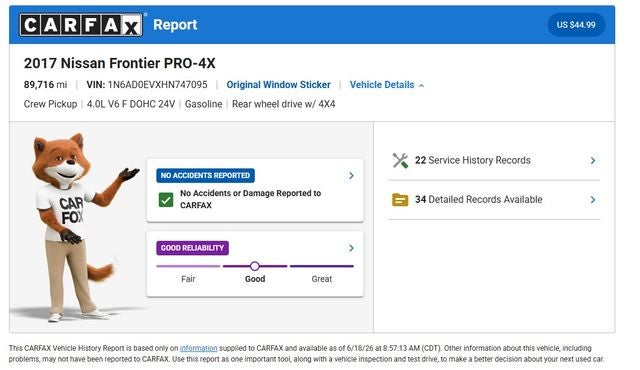Open reliability details via chevron arrow
Screen dimensions: 640x370
pyautogui.click(x=351, y=248)
